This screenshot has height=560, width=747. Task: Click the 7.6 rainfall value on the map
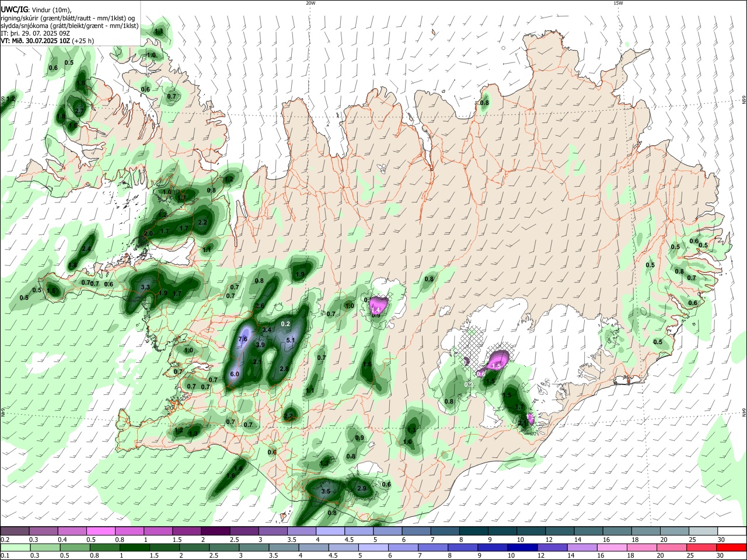click(244, 339)
